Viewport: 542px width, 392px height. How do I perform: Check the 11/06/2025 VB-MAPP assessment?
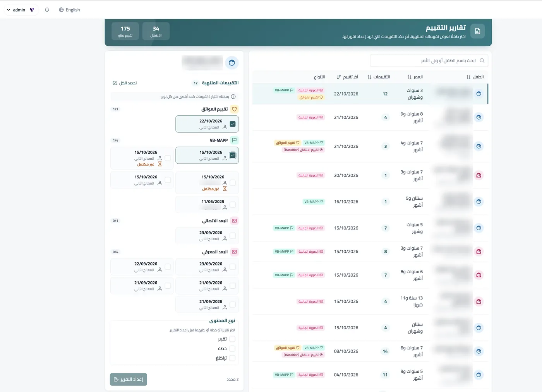click(x=233, y=204)
